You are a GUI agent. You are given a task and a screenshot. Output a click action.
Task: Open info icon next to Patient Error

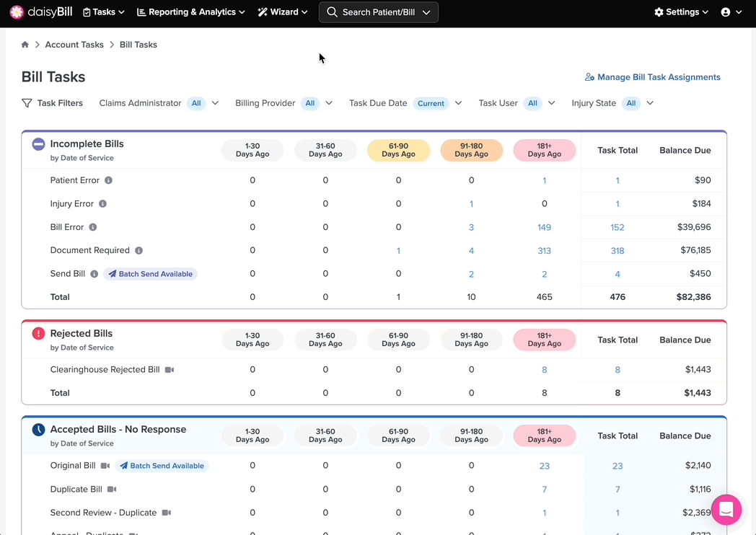pos(108,180)
